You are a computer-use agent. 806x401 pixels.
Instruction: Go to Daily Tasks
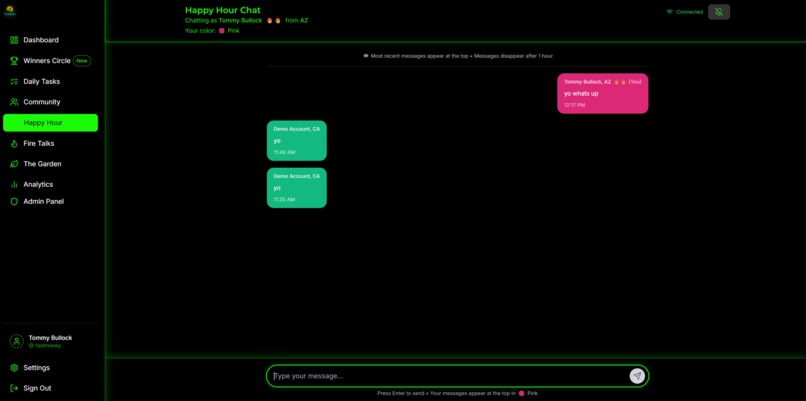point(50,81)
